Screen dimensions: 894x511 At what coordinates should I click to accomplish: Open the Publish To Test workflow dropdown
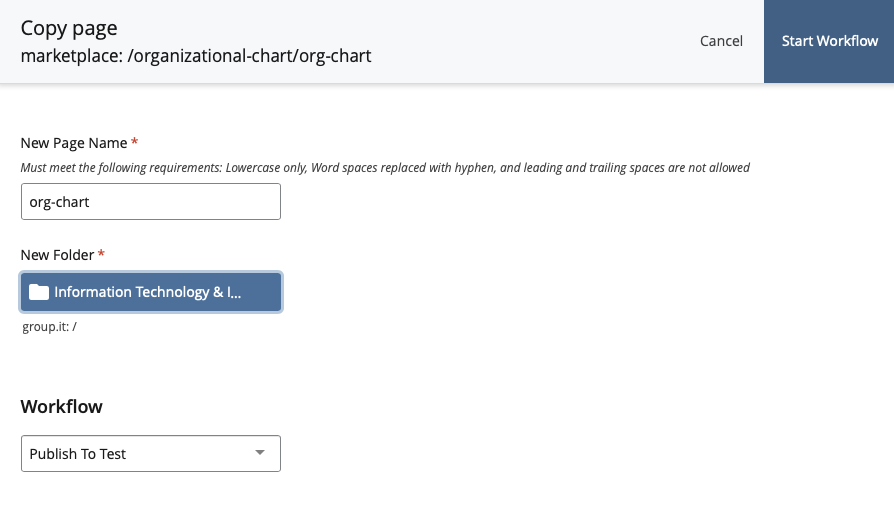click(151, 453)
